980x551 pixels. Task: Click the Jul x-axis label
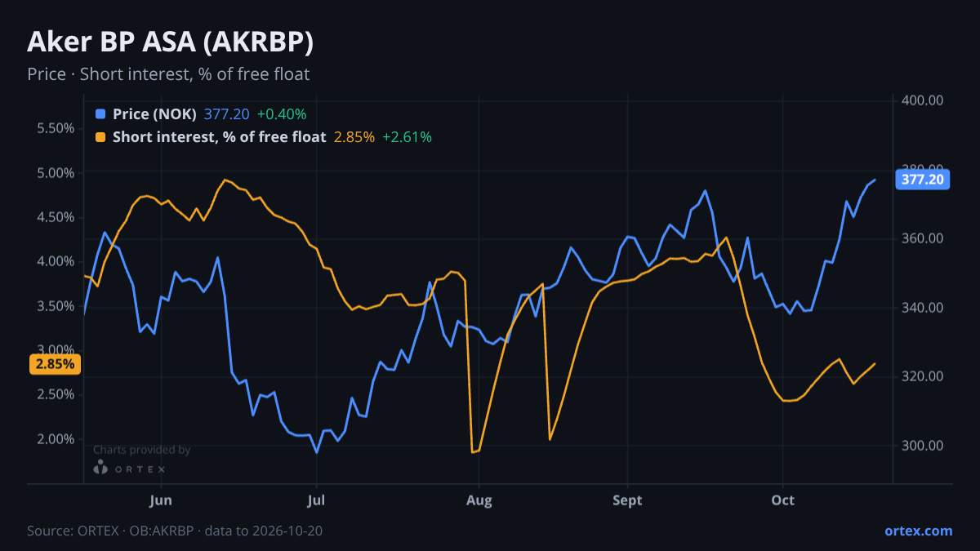pos(316,500)
